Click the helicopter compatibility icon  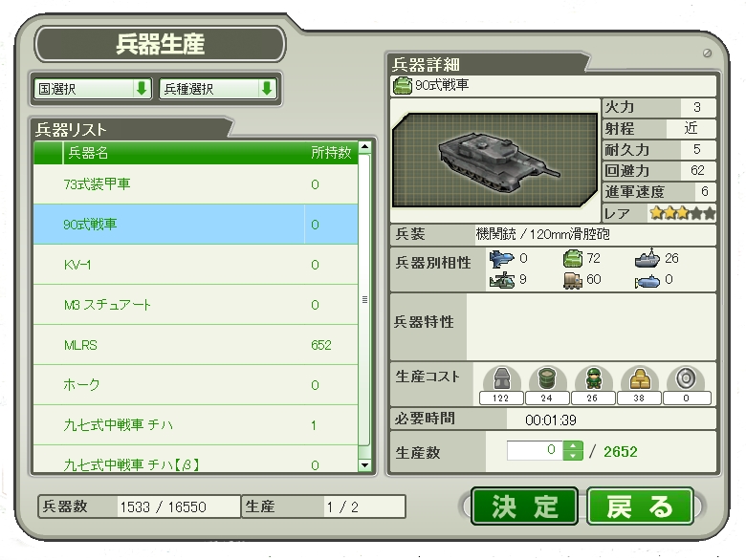[x=502, y=280]
